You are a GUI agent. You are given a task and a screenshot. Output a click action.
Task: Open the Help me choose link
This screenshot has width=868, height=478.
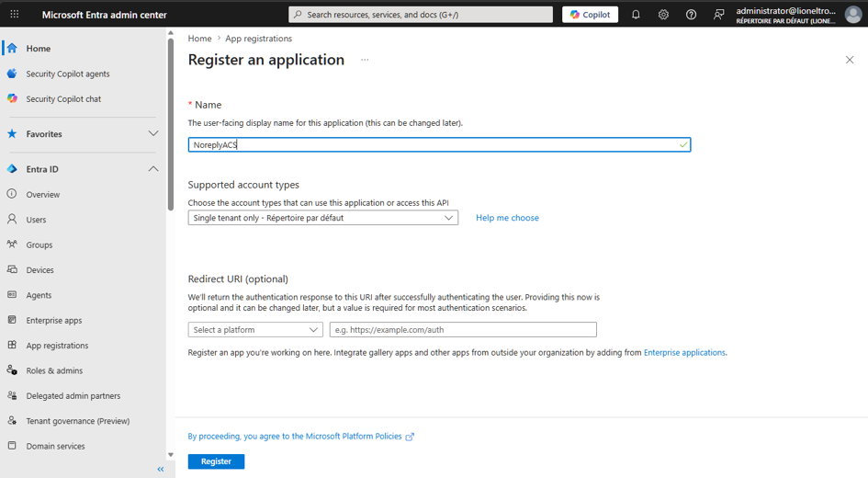pos(507,218)
